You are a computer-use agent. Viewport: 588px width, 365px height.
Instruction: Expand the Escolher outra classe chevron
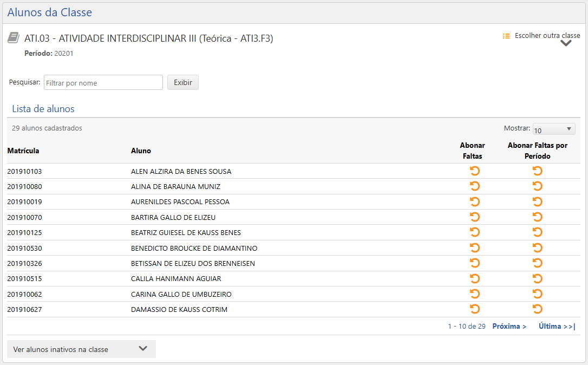pos(566,43)
